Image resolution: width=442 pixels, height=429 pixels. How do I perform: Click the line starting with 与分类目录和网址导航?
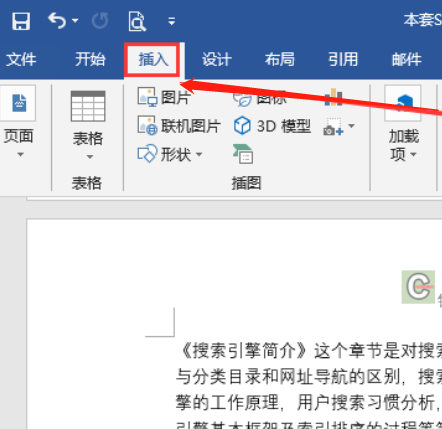[x=309, y=377]
